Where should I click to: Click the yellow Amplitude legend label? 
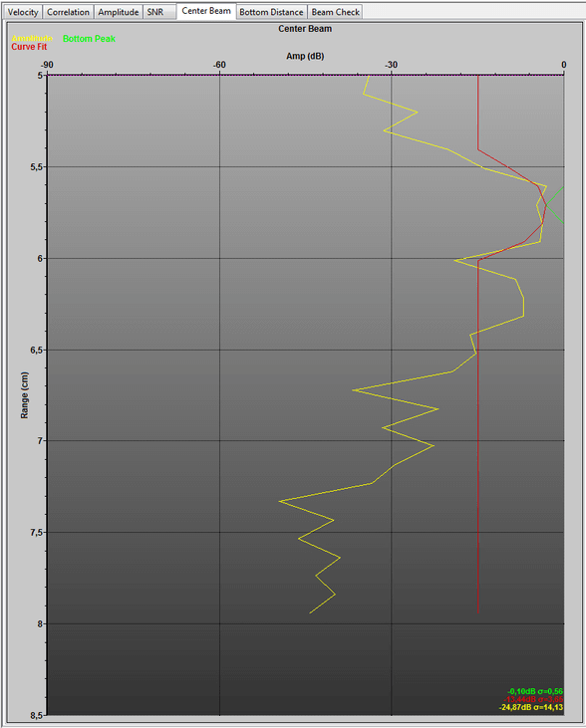[x=32, y=39]
